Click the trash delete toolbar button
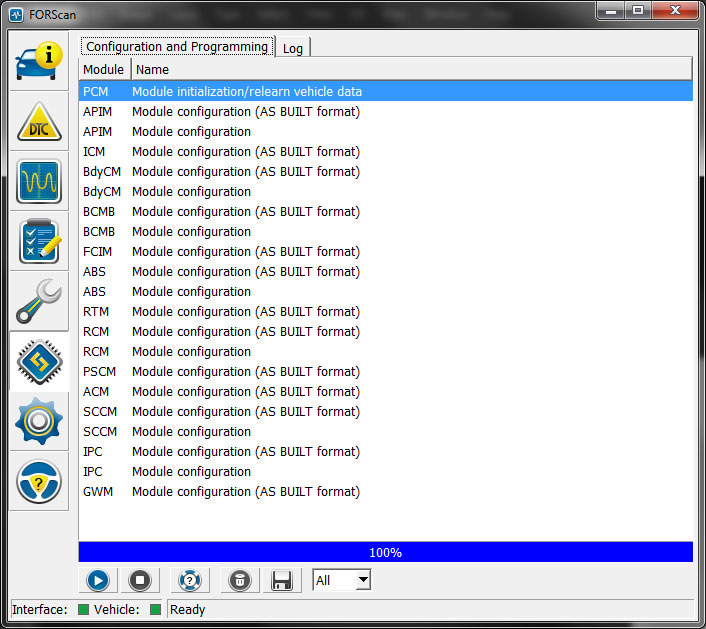Screen dimensions: 706x629 (240, 580)
